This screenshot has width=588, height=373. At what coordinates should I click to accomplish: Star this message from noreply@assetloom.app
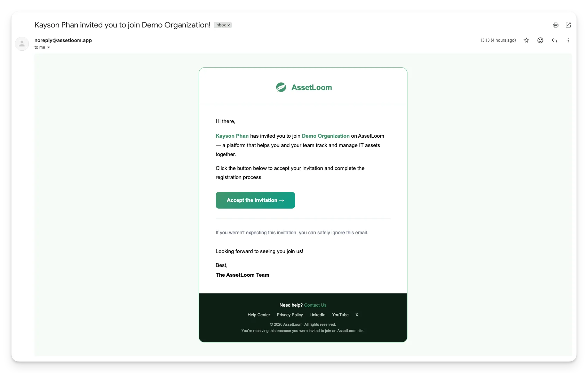coord(526,40)
